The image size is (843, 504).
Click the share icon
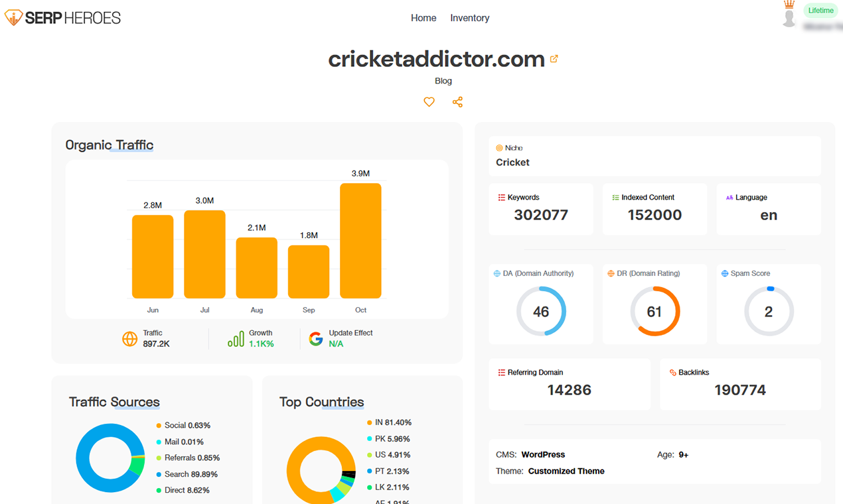457,102
